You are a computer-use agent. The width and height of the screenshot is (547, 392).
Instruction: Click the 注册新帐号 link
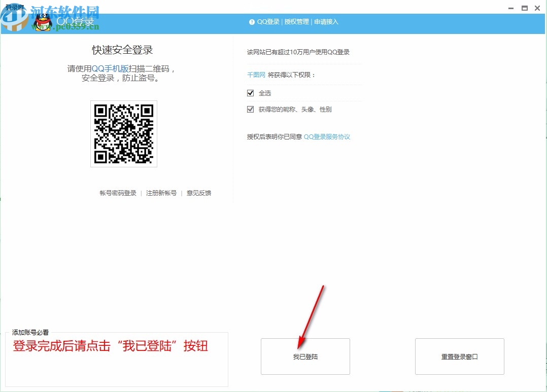click(x=161, y=193)
